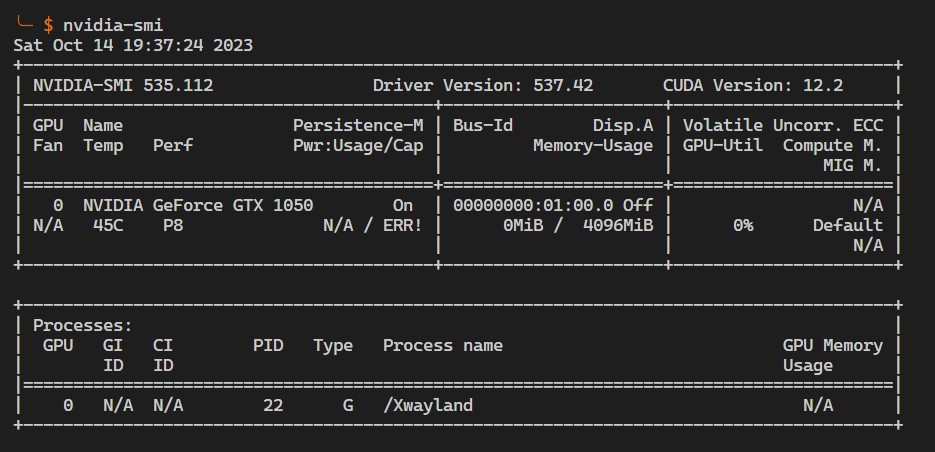Select GPU name NVIDIA GeForce GTX 1050
Viewport: 935px width, 452px height.
(x=198, y=205)
